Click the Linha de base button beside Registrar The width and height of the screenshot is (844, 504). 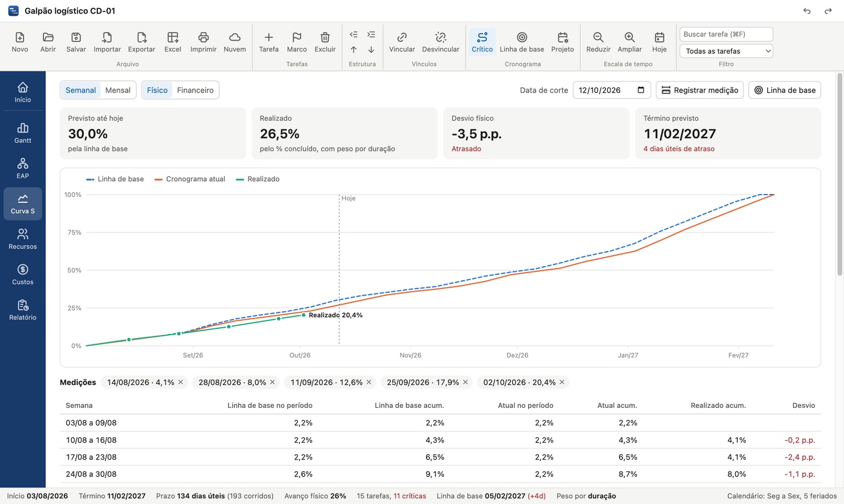coord(785,90)
